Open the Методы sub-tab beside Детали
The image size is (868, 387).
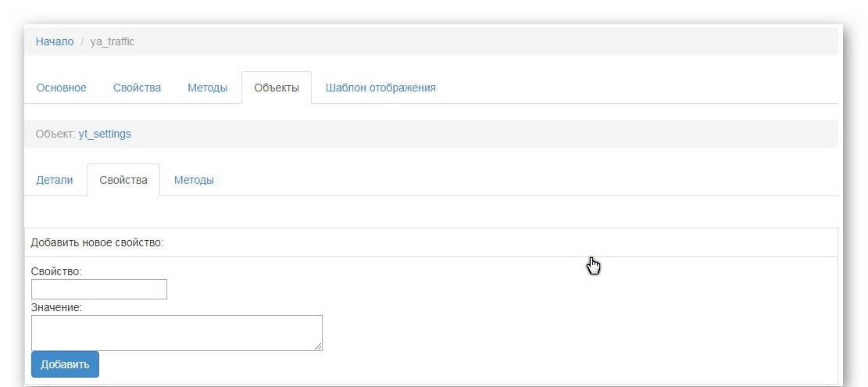(x=194, y=180)
